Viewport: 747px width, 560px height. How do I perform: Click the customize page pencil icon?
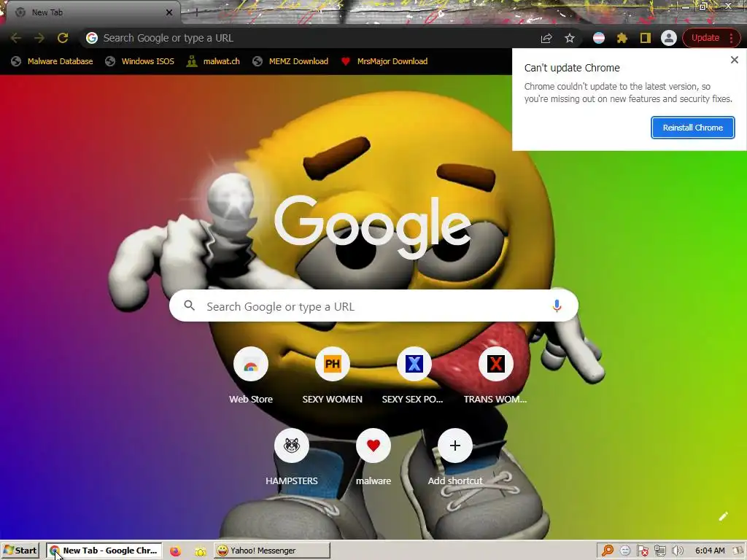[x=723, y=516]
